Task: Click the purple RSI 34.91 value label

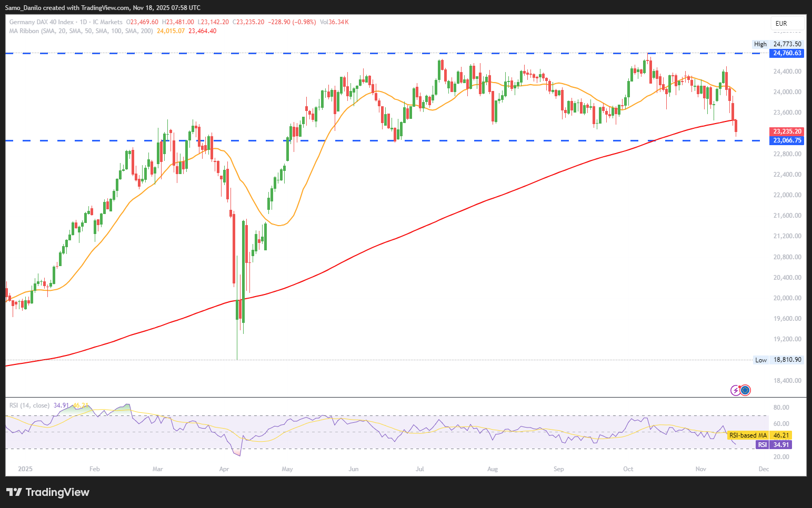Action: click(x=774, y=445)
